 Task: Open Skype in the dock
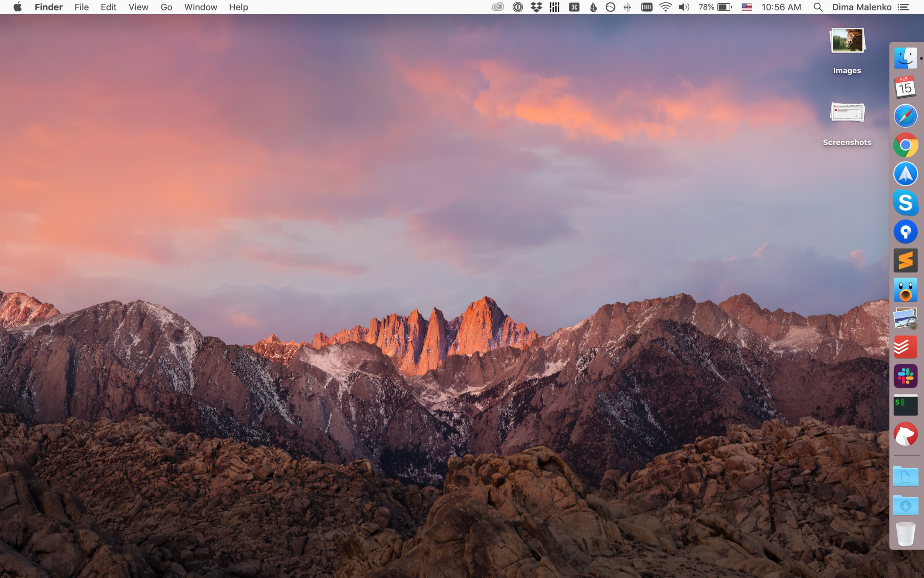905,203
